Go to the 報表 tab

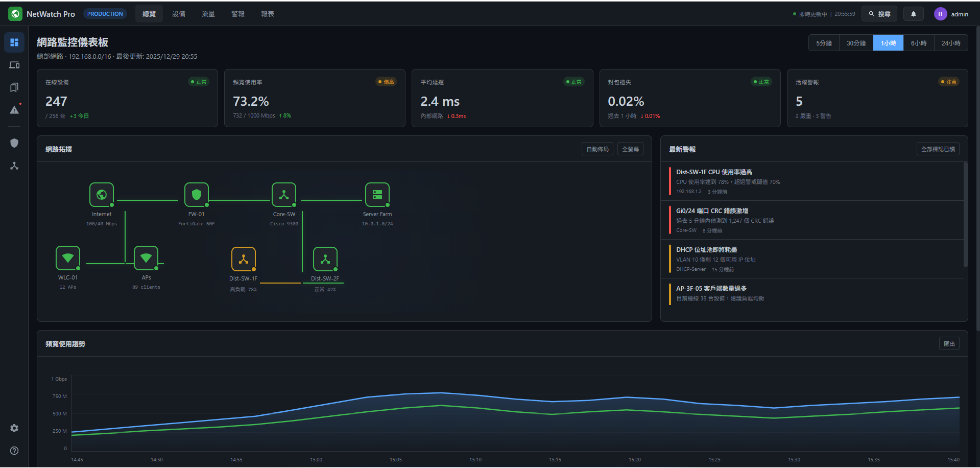coord(268,14)
